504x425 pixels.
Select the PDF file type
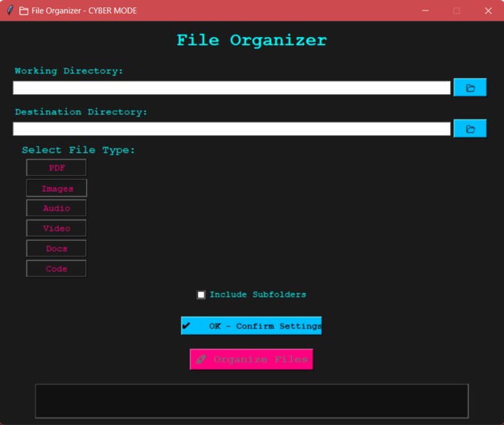click(x=56, y=168)
